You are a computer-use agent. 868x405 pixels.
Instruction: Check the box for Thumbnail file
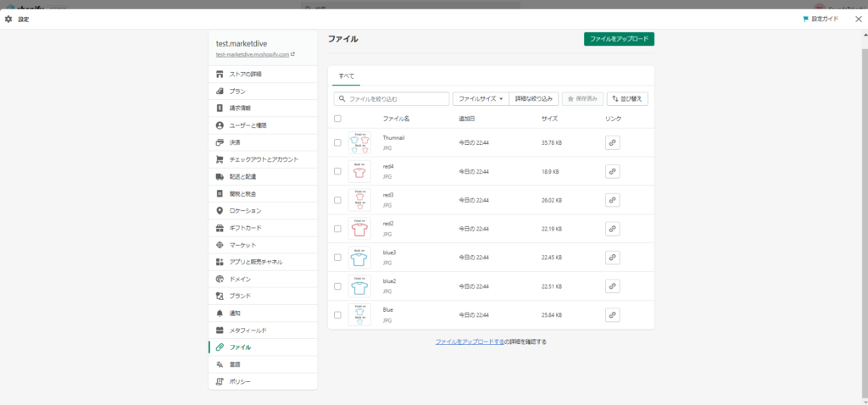click(337, 142)
